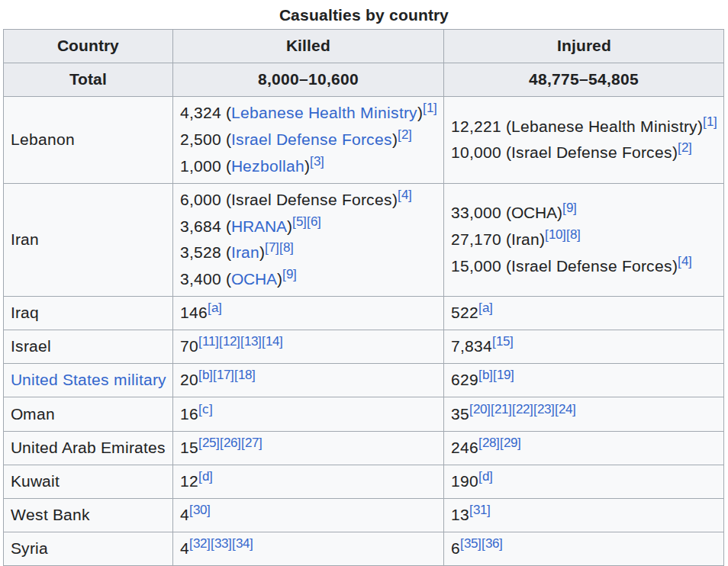Click citation [13] in Israel row
Viewport: 728px width, 566px height.
251,342
